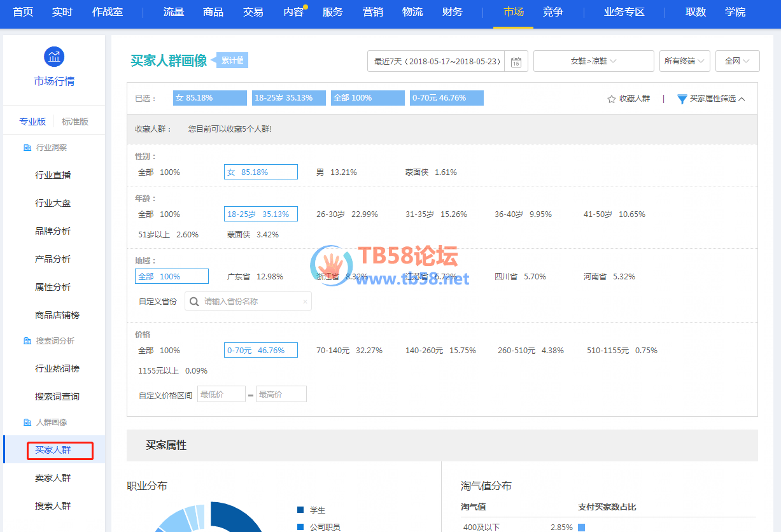Screen dimensions: 781x532
Task: Select age group 41-50岁 10.65%
Action: (x=614, y=214)
